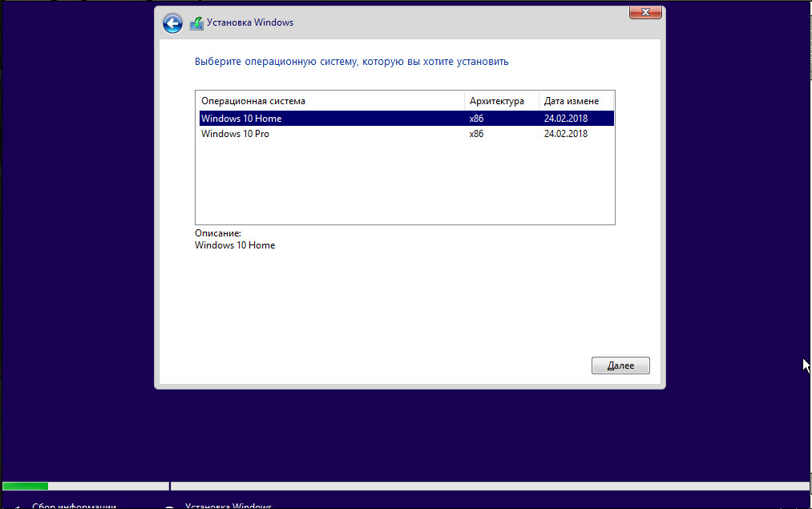Click the Установка Windows window title
The width and height of the screenshot is (812, 509).
[250, 22]
